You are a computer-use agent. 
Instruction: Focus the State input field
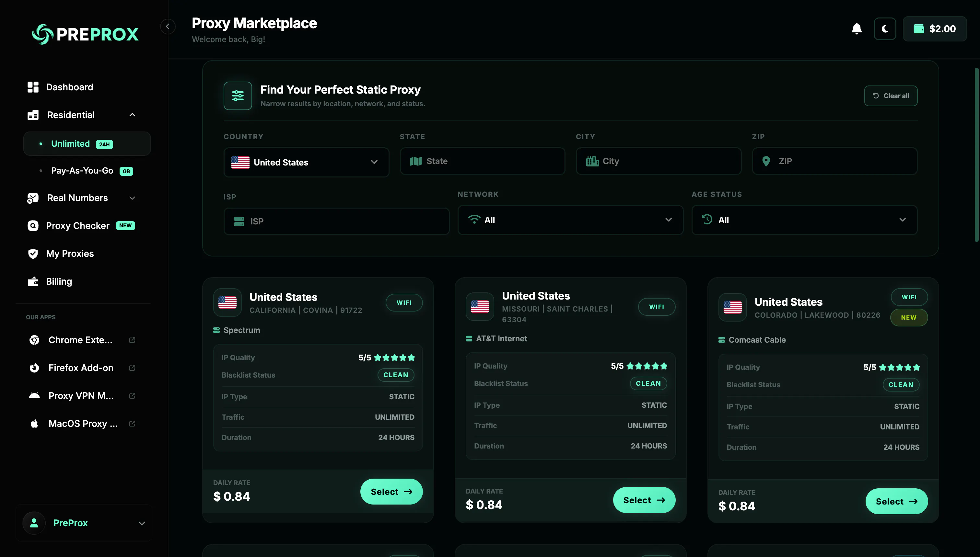[x=482, y=161]
